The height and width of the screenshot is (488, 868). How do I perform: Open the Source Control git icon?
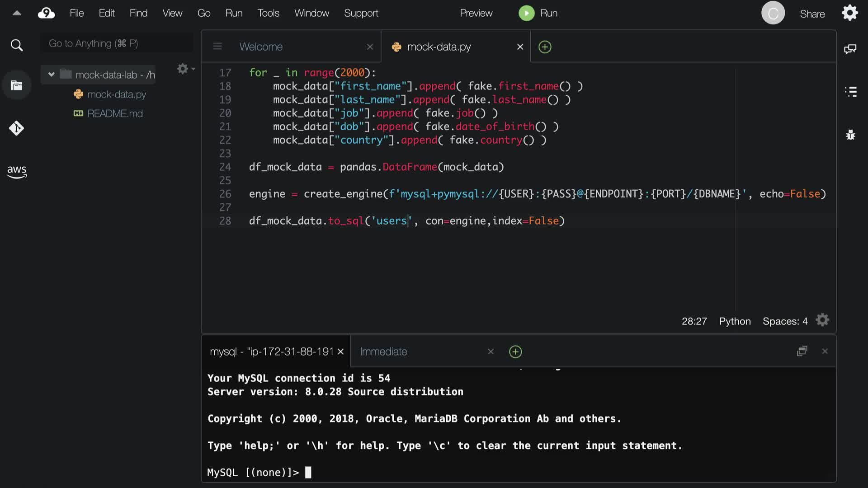[17, 128]
